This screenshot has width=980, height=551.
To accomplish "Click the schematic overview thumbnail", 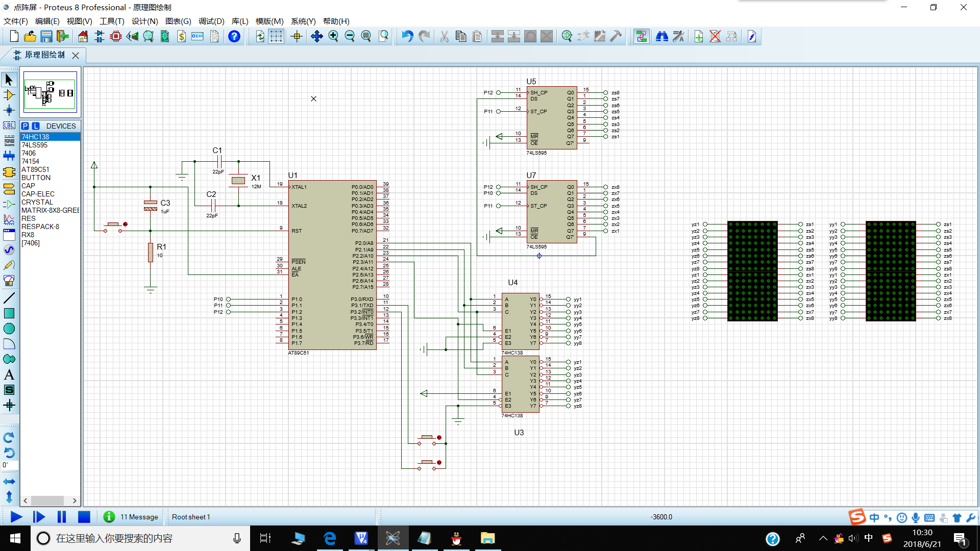I will pos(50,92).
